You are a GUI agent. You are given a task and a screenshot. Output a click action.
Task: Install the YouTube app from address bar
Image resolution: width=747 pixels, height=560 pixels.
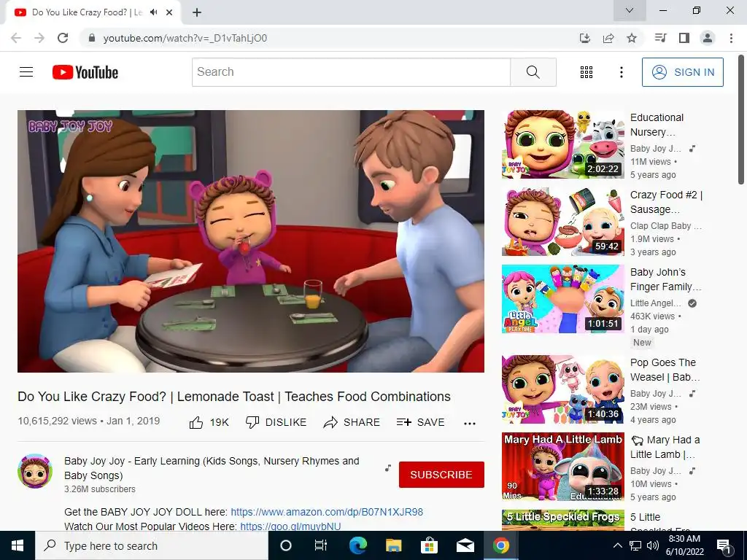coord(585,38)
